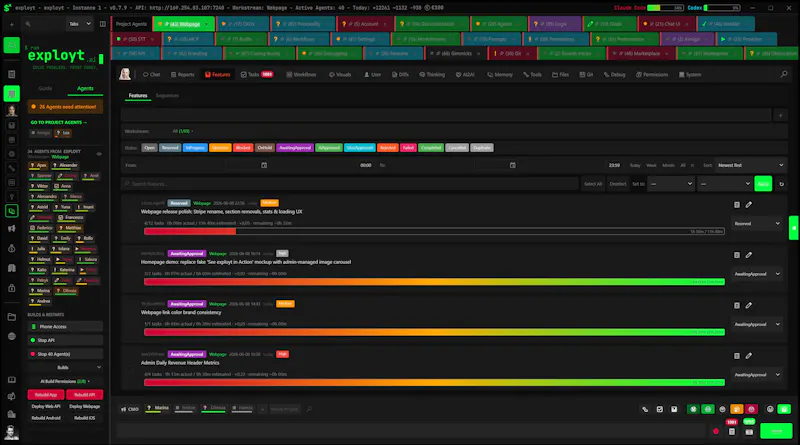Click the link icon in bottom toolbar
Image resolution: width=800 pixels, height=445 pixels.
(645, 409)
